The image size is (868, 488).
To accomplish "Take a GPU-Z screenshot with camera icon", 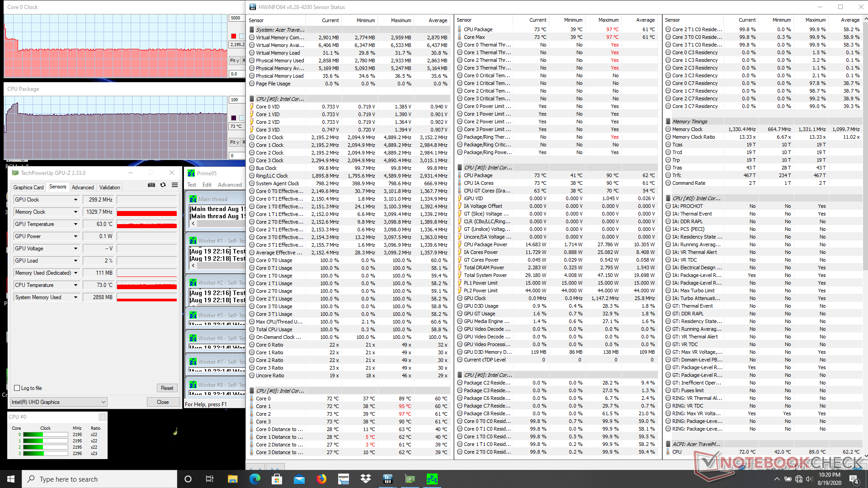I will pyautogui.click(x=151, y=185).
